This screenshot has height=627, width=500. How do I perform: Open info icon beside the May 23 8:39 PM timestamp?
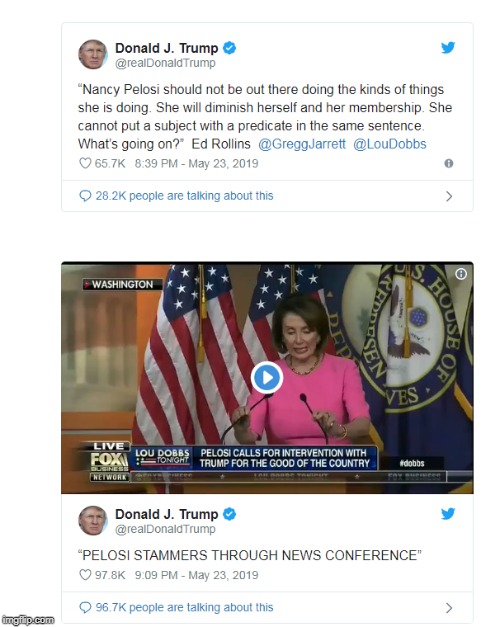point(449,163)
